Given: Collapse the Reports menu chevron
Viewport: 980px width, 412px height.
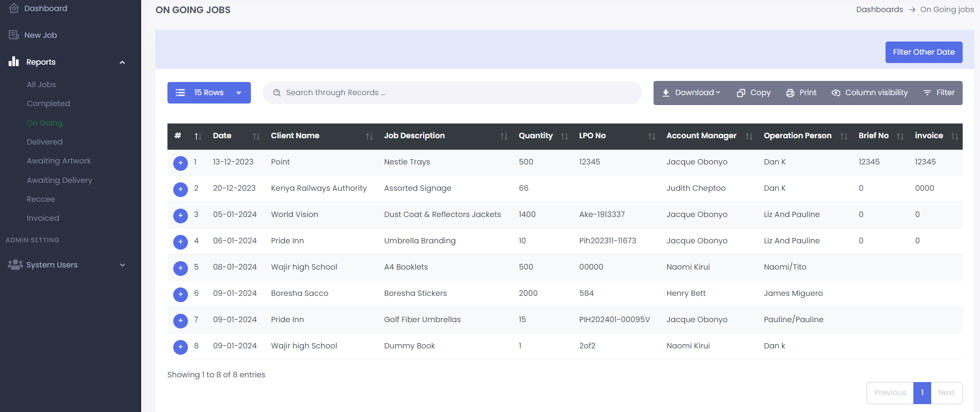Looking at the screenshot, I should 122,62.
